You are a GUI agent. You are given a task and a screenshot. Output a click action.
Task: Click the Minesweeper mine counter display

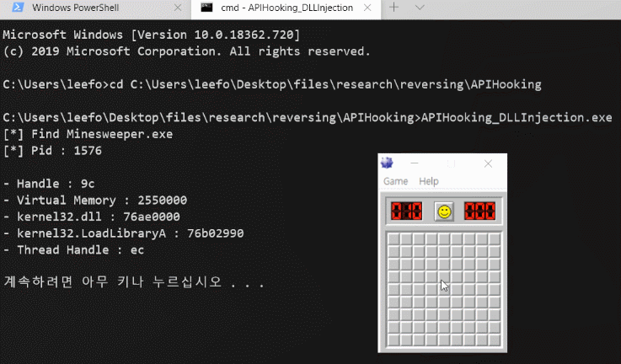tap(406, 211)
